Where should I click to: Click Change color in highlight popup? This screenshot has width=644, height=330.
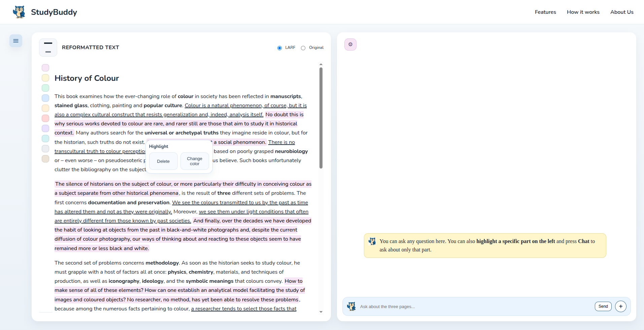pos(195,161)
